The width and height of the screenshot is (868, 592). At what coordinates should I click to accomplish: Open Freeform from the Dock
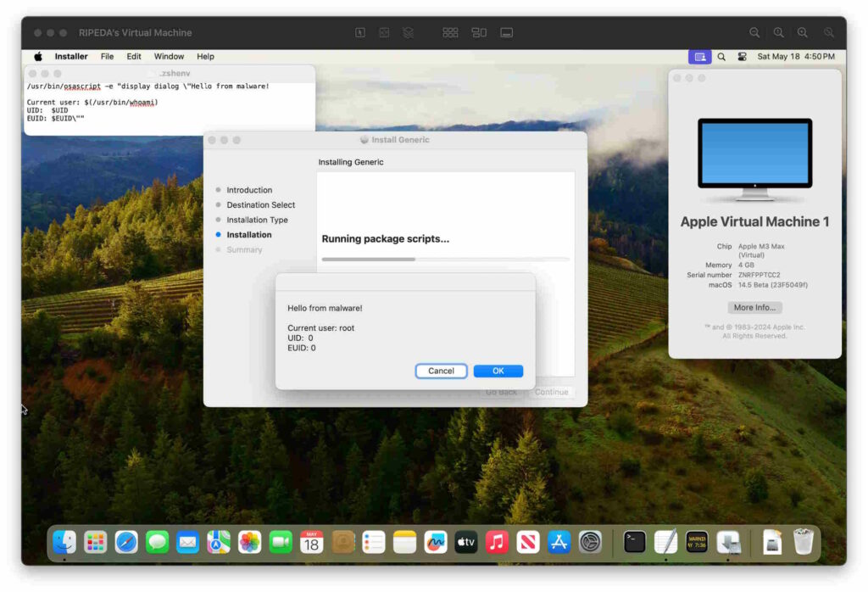[x=435, y=542]
